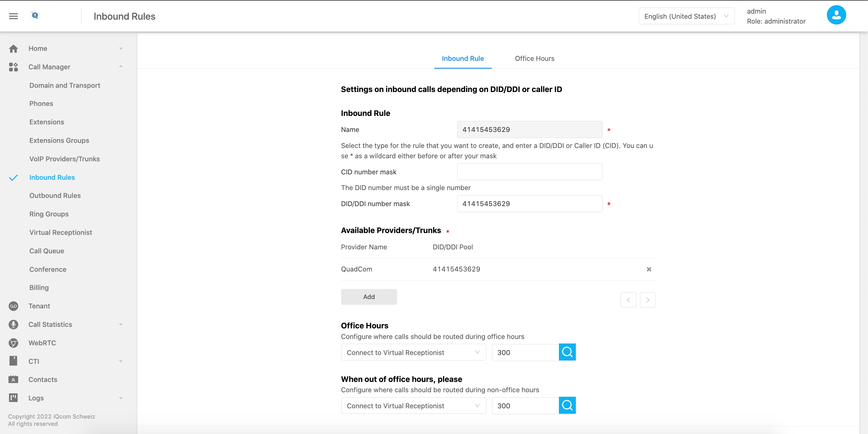Click DID pool value 41415453629

(456, 269)
